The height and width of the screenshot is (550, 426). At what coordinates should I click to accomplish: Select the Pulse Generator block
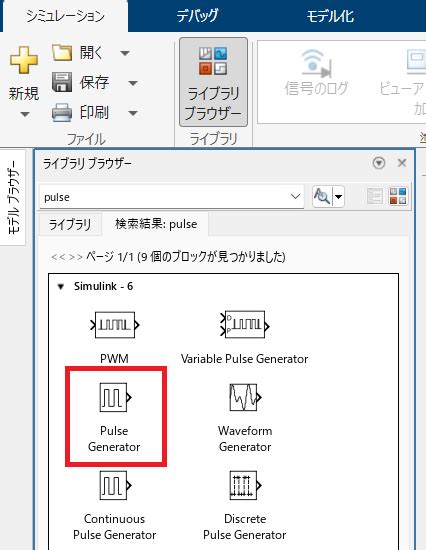tap(114, 417)
